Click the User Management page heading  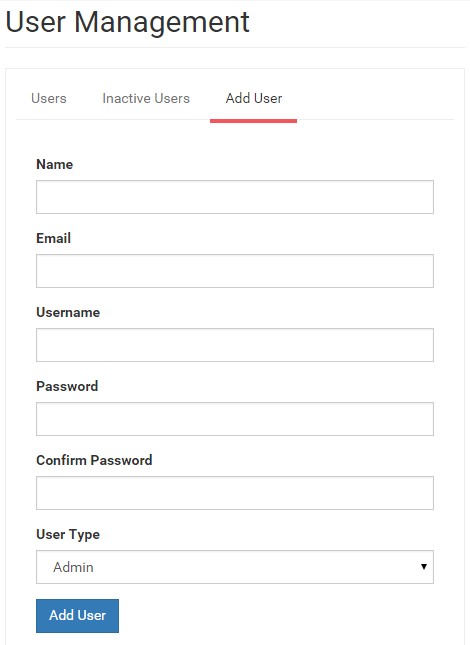pos(127,22)
